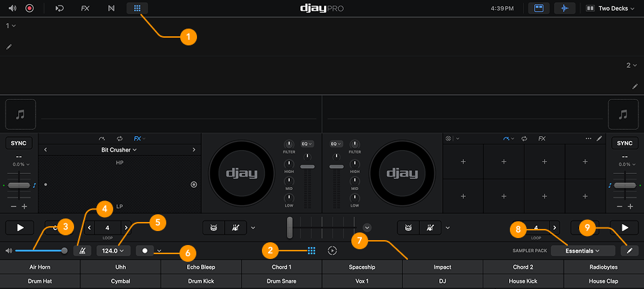Play the right deck

(x=624, y=228)
